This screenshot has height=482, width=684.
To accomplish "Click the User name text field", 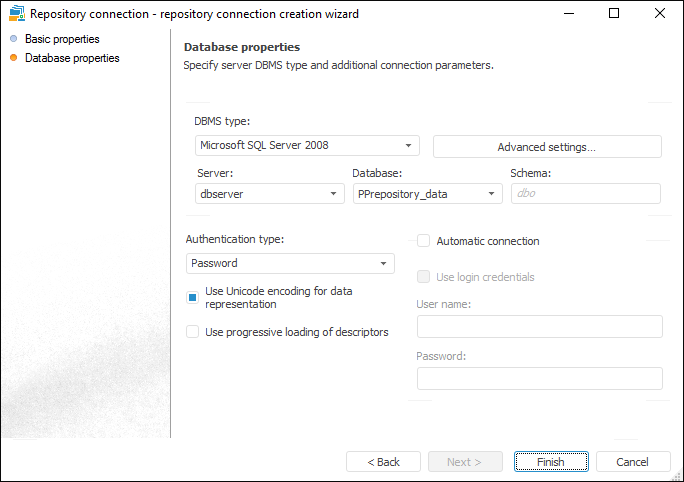I will point(539,327).
